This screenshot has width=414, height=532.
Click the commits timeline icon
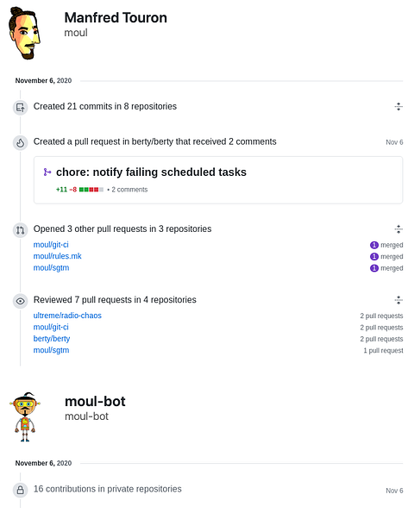[20, 108]
